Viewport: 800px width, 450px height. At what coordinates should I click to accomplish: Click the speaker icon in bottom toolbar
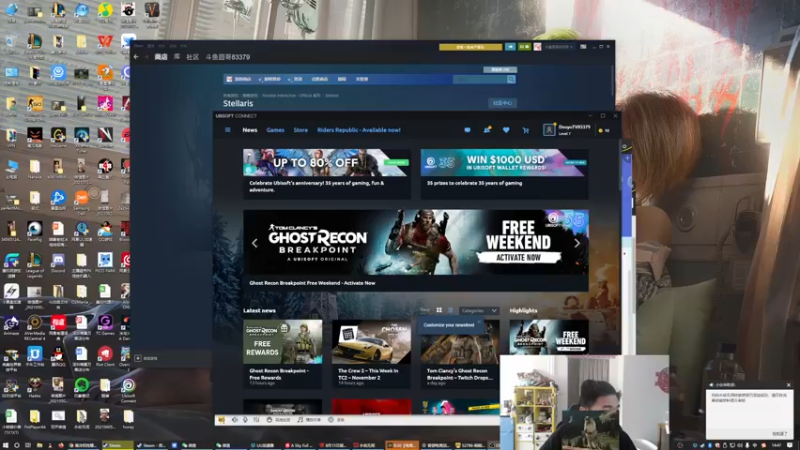pos(235,419)
